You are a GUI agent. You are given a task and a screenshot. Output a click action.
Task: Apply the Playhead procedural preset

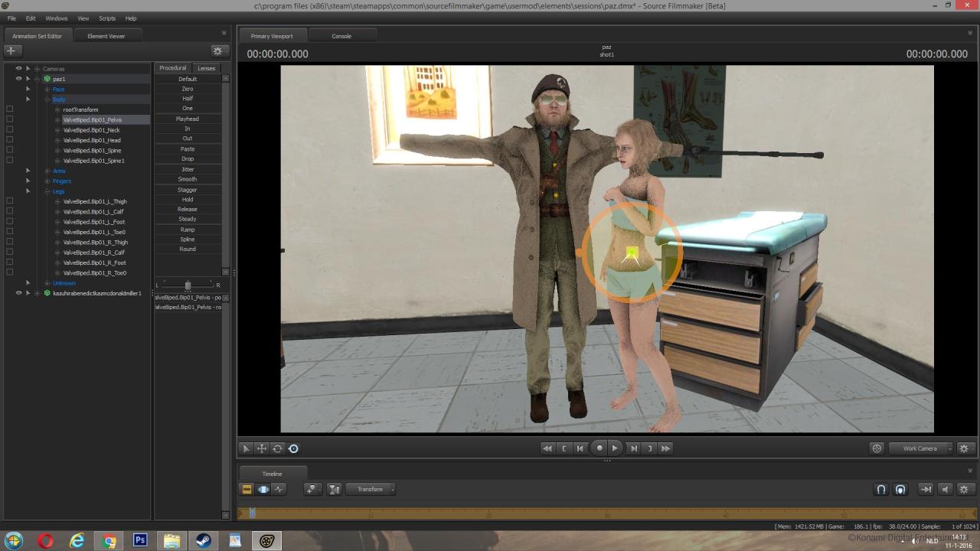tap(188, 119)
